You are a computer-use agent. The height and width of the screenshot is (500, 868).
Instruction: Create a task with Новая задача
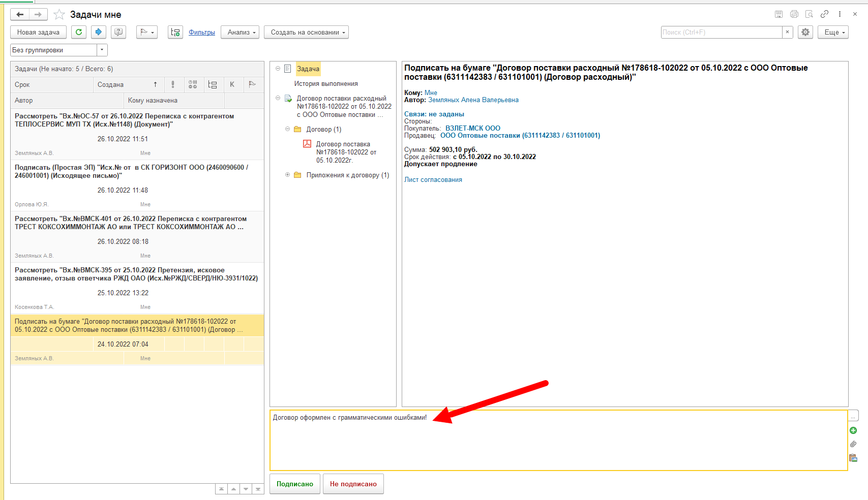tap(38, 32)
